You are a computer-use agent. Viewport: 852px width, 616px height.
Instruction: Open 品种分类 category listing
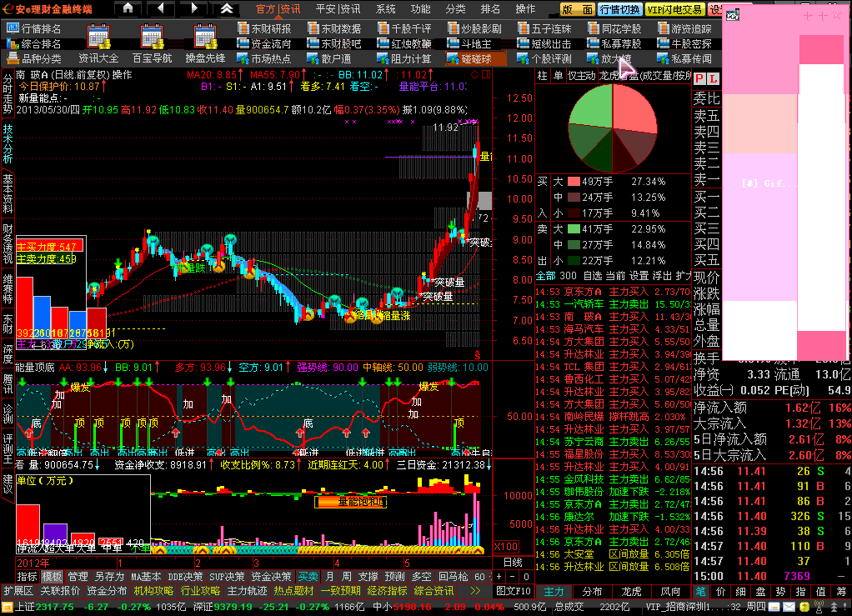pos(34,58)
